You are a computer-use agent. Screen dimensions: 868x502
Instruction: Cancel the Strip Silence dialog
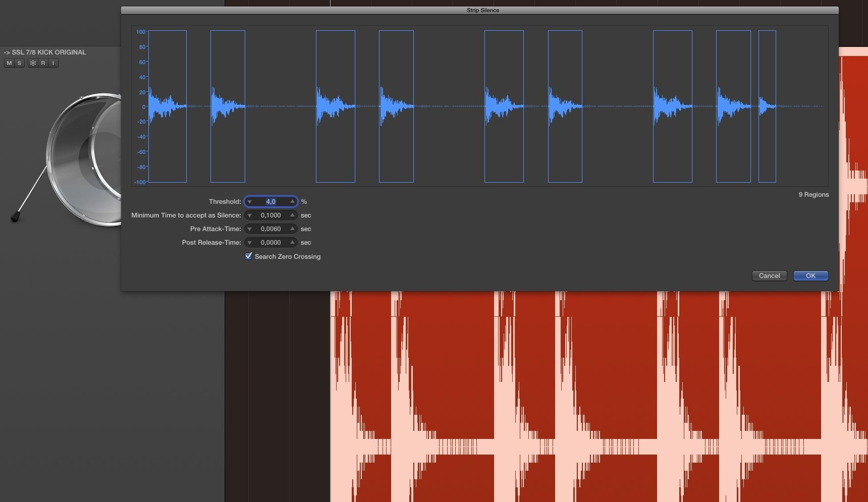pos(769,276)
